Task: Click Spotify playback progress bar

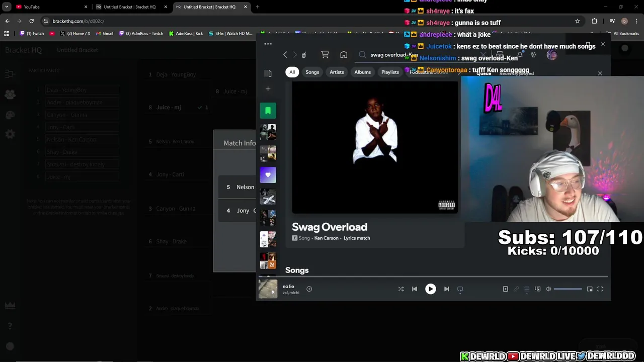Action: [433, 276]
